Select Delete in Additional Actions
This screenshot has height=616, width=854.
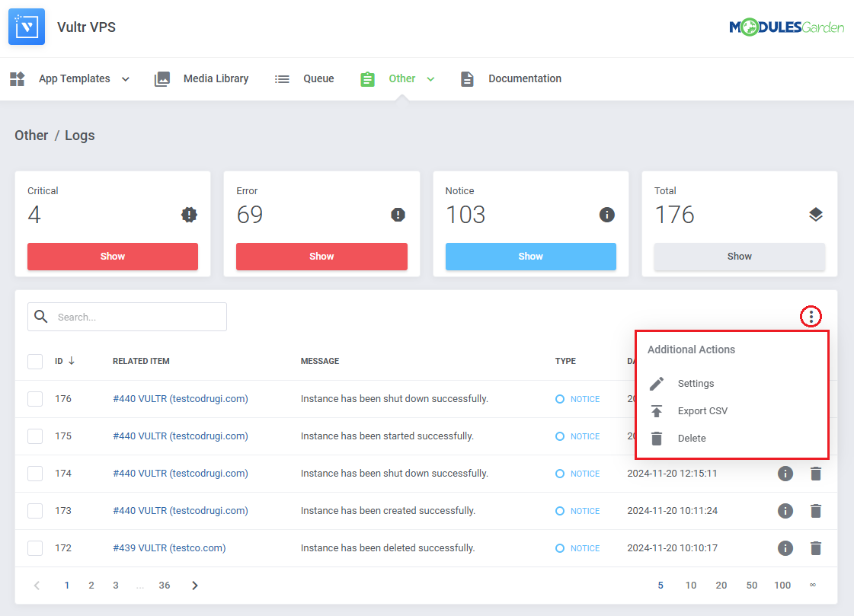[692, 438]
